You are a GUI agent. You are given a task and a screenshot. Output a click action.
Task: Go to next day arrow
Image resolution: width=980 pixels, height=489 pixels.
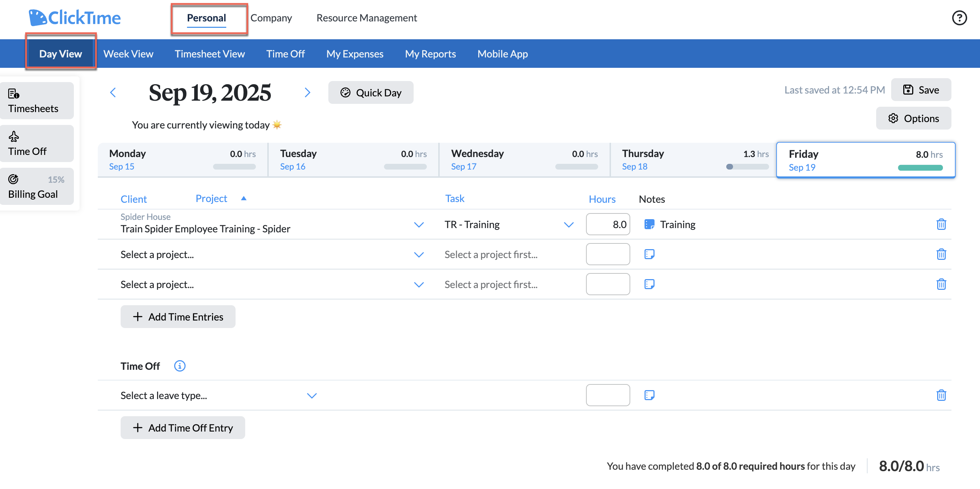[x=307, y=92]
